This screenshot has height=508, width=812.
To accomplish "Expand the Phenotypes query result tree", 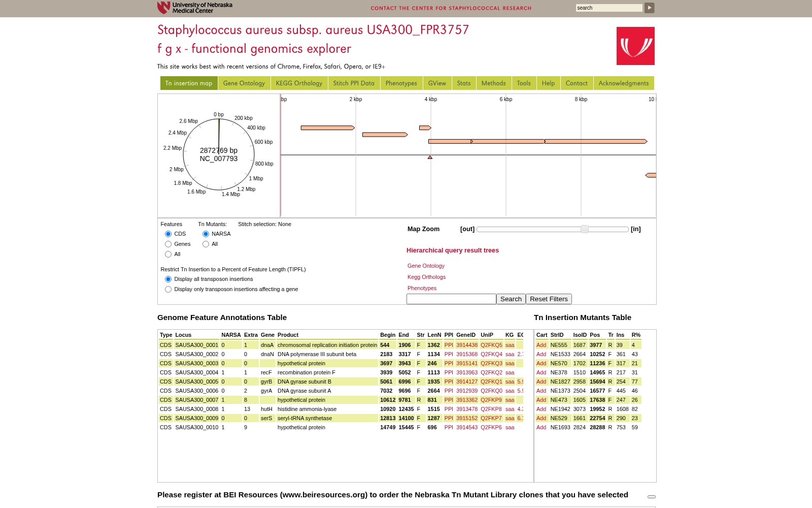I will (x=422, y=288).
